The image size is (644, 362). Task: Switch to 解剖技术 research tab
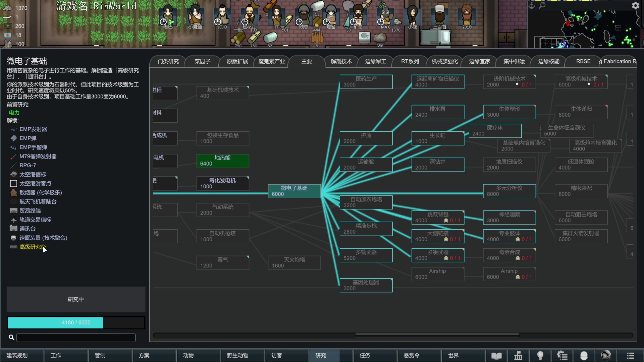tap(341, 61)
